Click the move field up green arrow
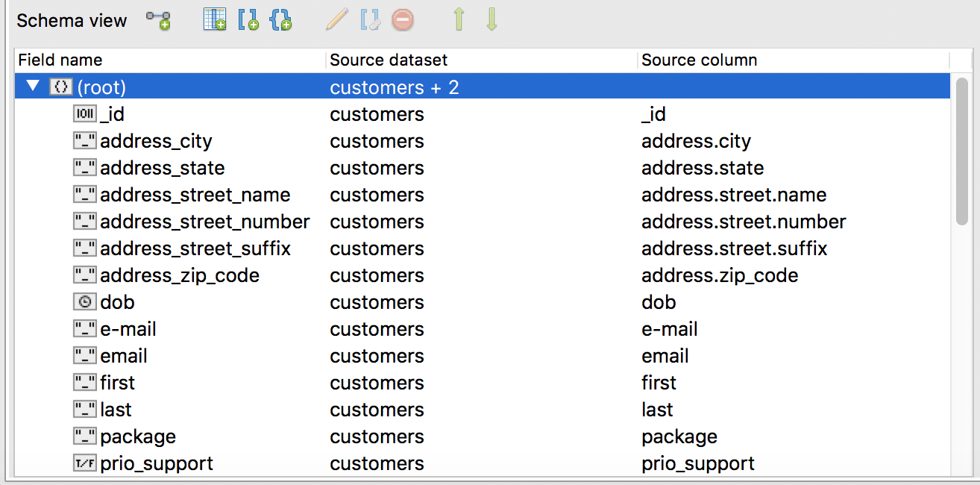The width and height of the screenshot is (980, 485). (458, 20)
